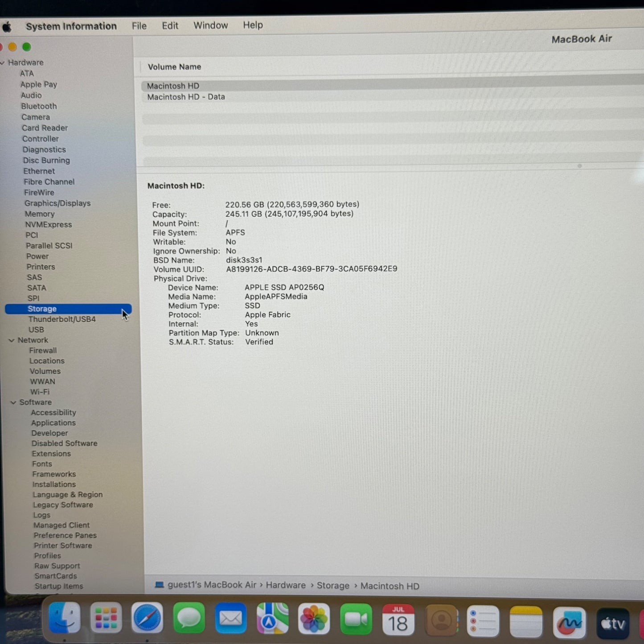The image size is (644, 644).
Task: Open Maps app in Dock
Action: (272, 619)
